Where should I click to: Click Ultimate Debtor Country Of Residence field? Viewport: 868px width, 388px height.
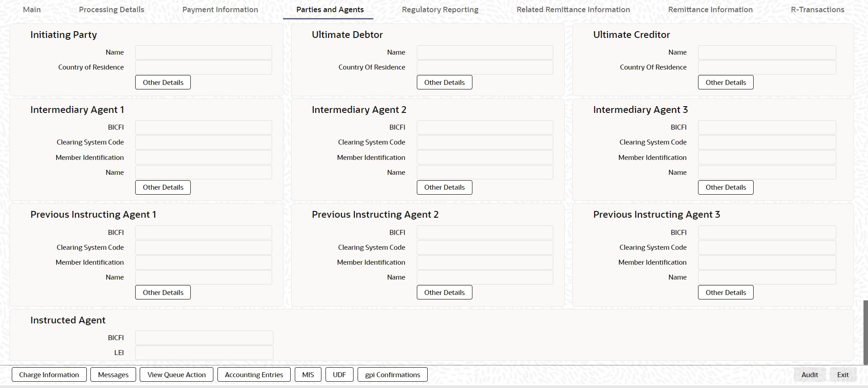[485, 67]
